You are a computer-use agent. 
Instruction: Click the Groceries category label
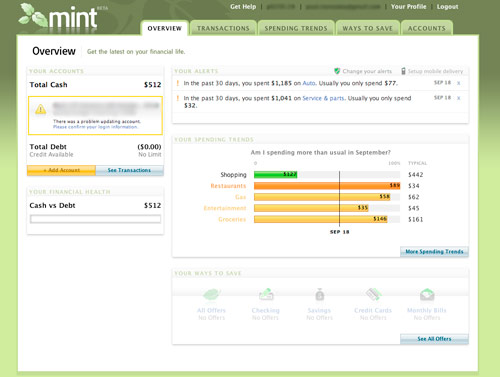click(x=232, y=220)
